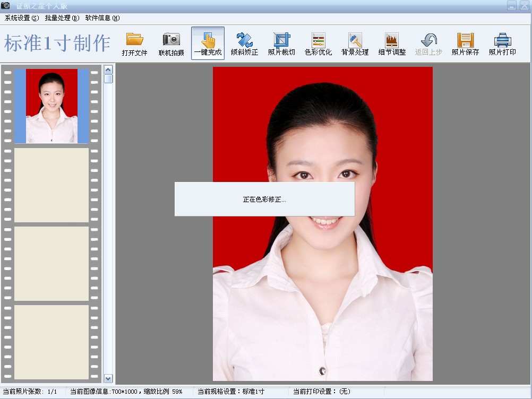Open the 细节调整 detail adjustment tool

392,44
